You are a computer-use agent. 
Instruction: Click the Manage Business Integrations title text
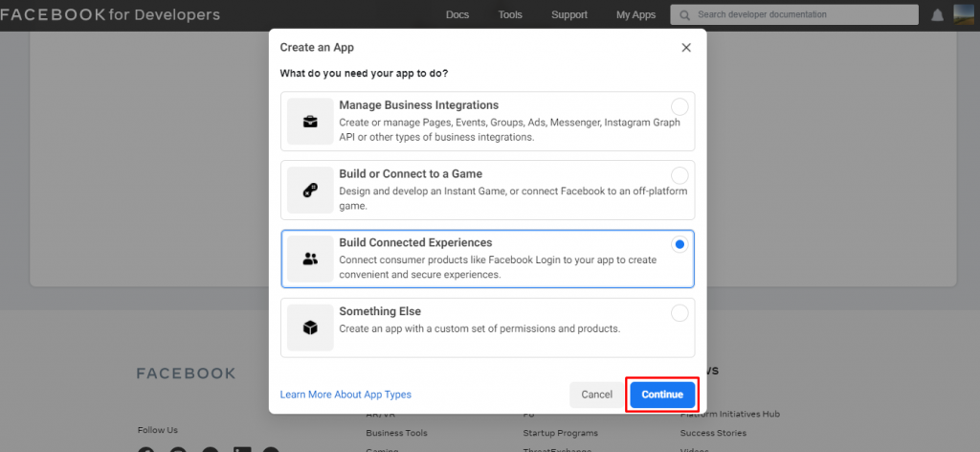click(x=419, y=105)
